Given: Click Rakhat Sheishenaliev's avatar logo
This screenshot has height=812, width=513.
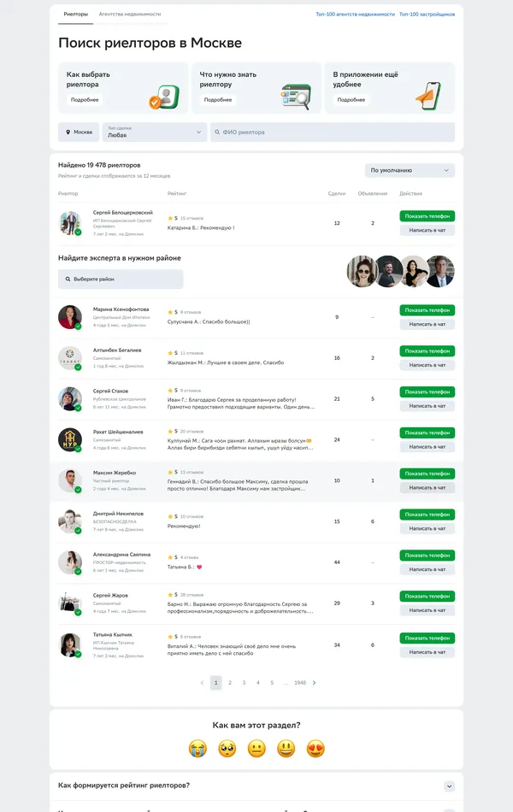Looking at the screenshot, I should [x=70, y=439].
